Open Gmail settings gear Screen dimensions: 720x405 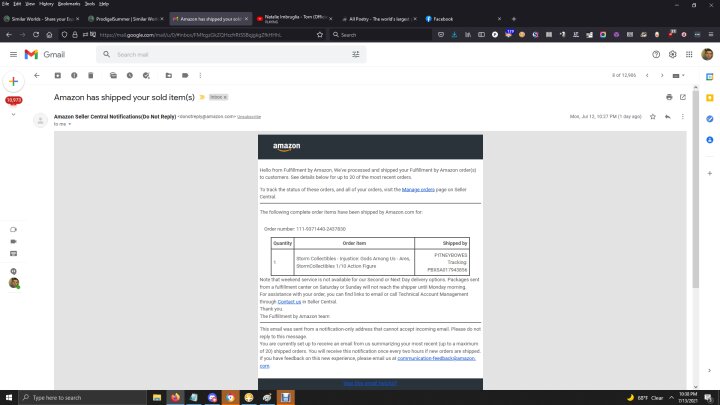pyautogui.click(x=672, y=54)
